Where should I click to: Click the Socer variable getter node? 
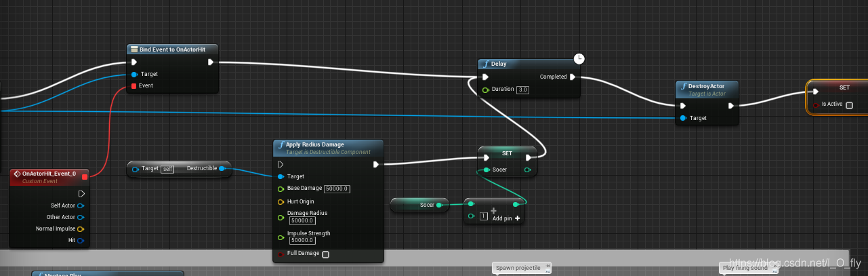coord(420,204)
